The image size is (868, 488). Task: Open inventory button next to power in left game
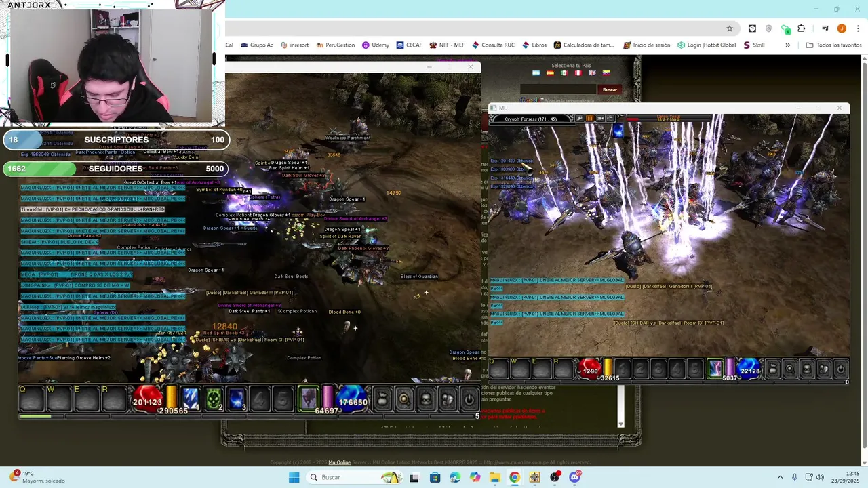tap(448, 399)
